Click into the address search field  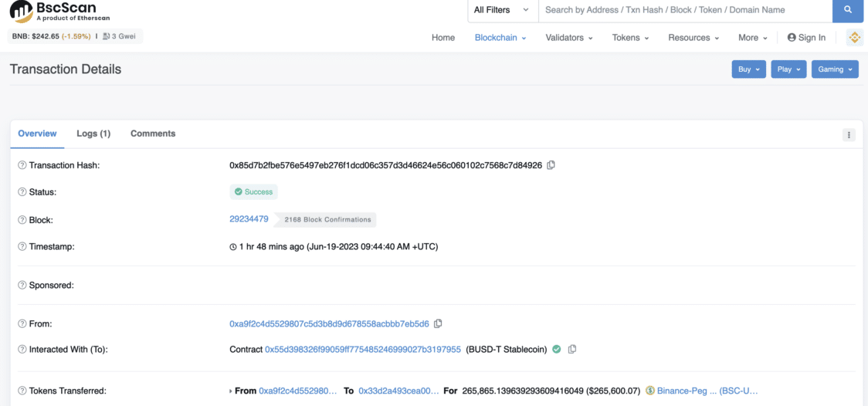(x=684, y=10)
